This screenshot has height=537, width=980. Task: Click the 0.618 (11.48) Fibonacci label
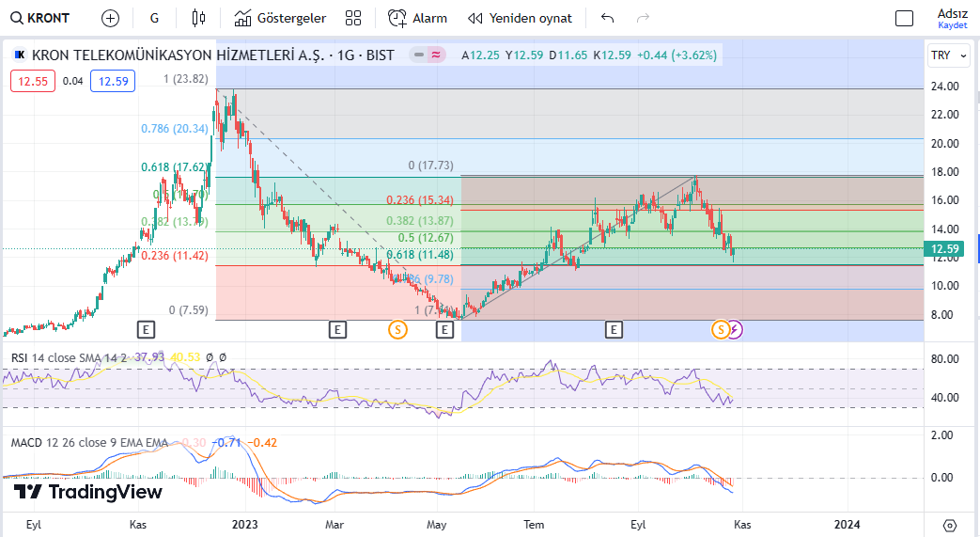click(420, 255)
